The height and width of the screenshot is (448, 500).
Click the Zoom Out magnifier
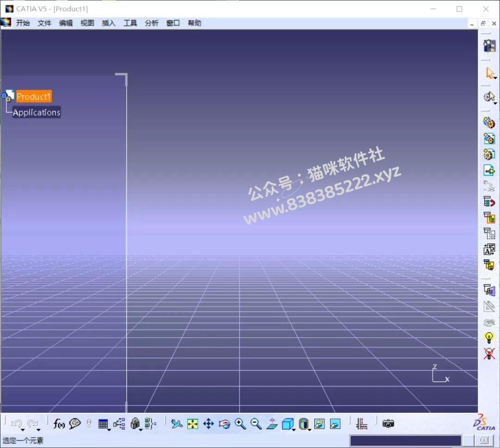pos(256,424)
